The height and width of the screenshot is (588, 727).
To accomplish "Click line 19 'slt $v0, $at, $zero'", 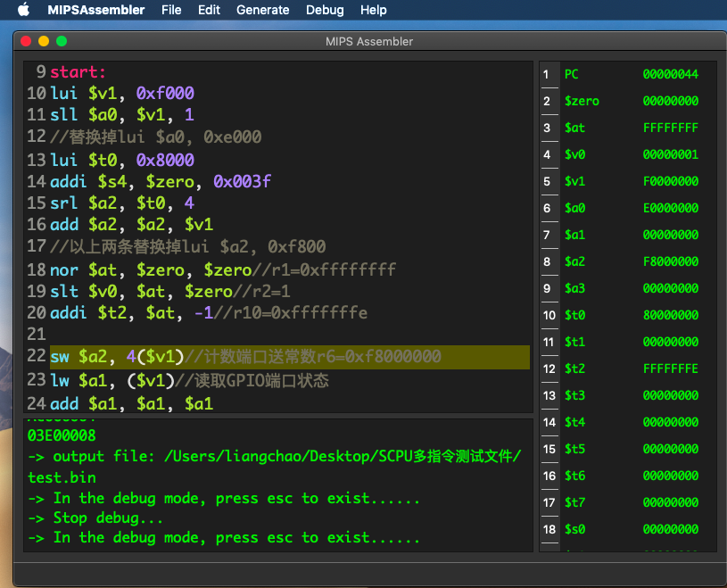I will (142, 291).
